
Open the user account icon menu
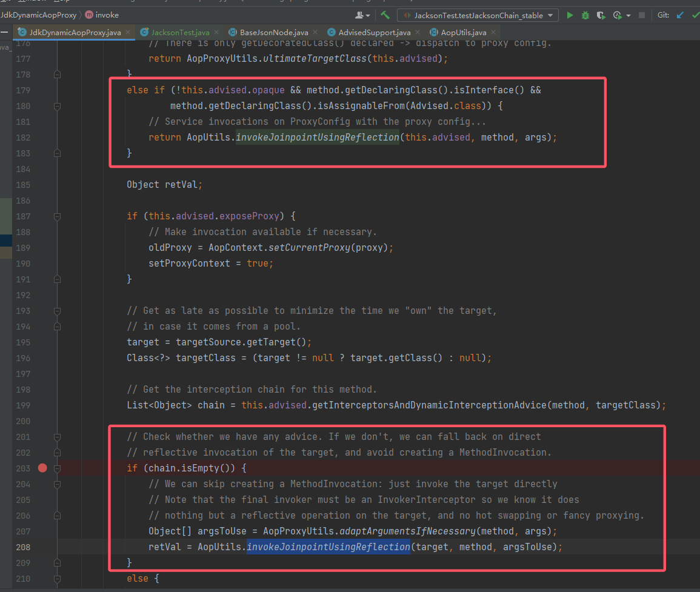(x=362, y=15)
